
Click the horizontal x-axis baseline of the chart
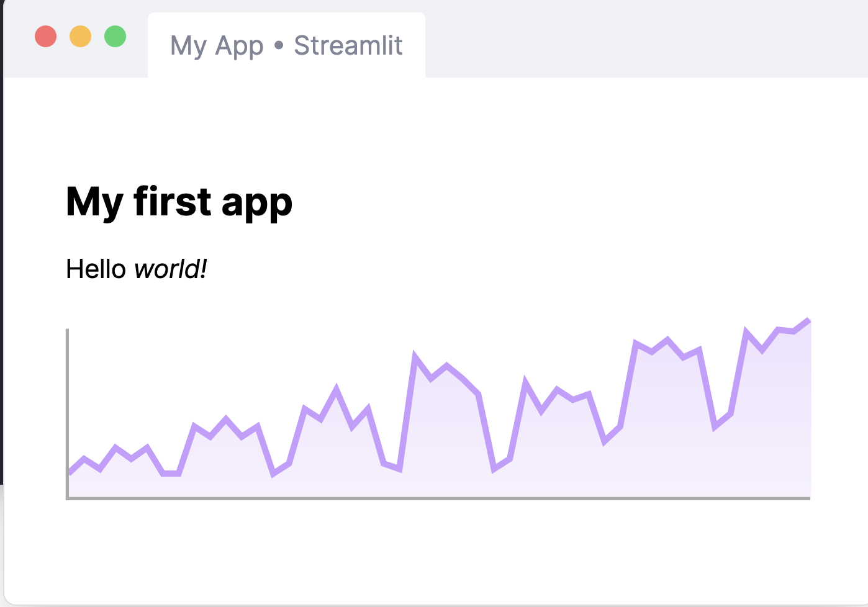tap(438, 498)
